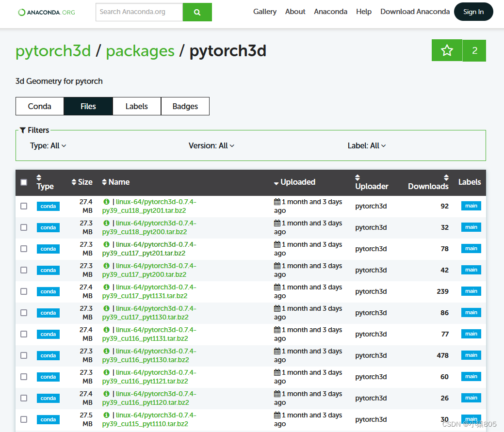Check the py39_cu115_pyt1110.tar.bz2 row checkbox
504x432 pixels.
coord(24,419)
